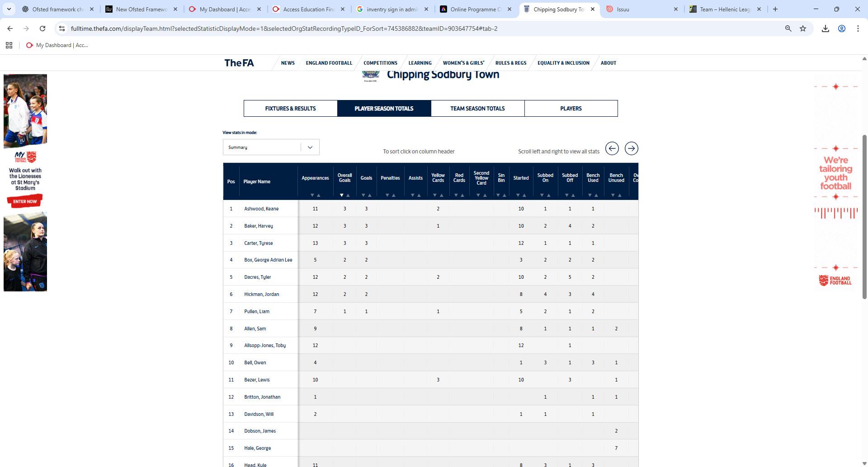
Task: Sort Subbed On column ascending
Action: pyautogui.click(x=549, y=195)
